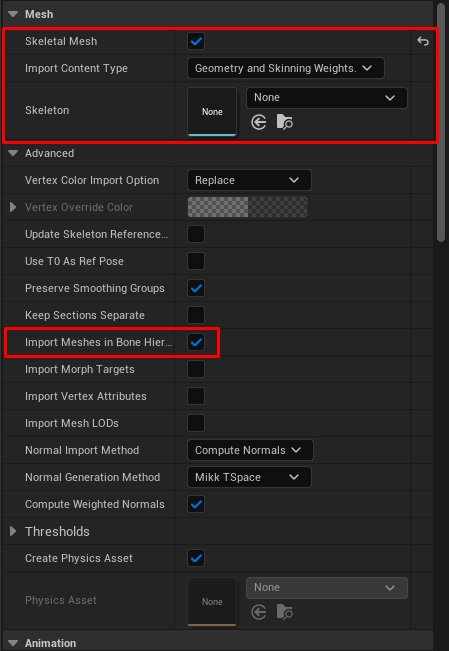Image resolution: width=449 pixels, height=651 pixels.
Task: Click the Skeletal Mesh label
Action: (61, 41)
